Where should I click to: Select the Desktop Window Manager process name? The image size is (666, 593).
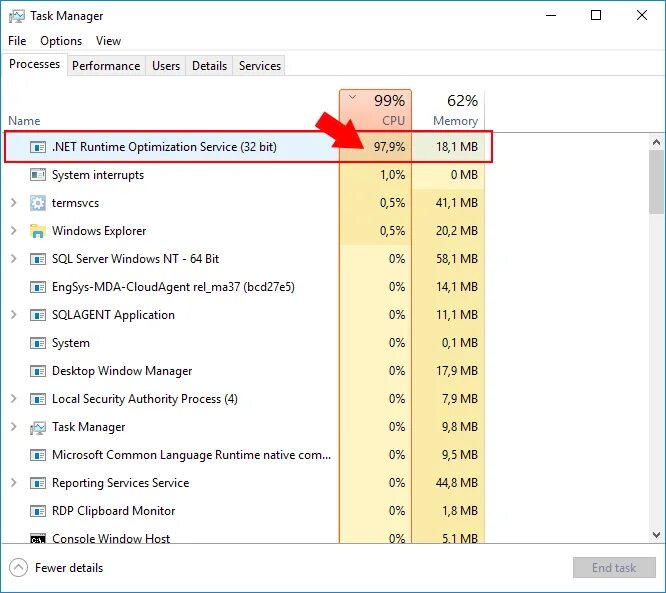pos(122,371)
